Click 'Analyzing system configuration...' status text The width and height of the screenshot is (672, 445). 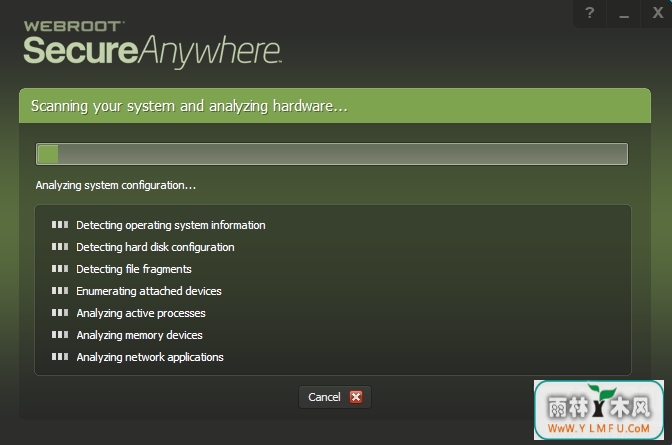(x=116, y=185)
